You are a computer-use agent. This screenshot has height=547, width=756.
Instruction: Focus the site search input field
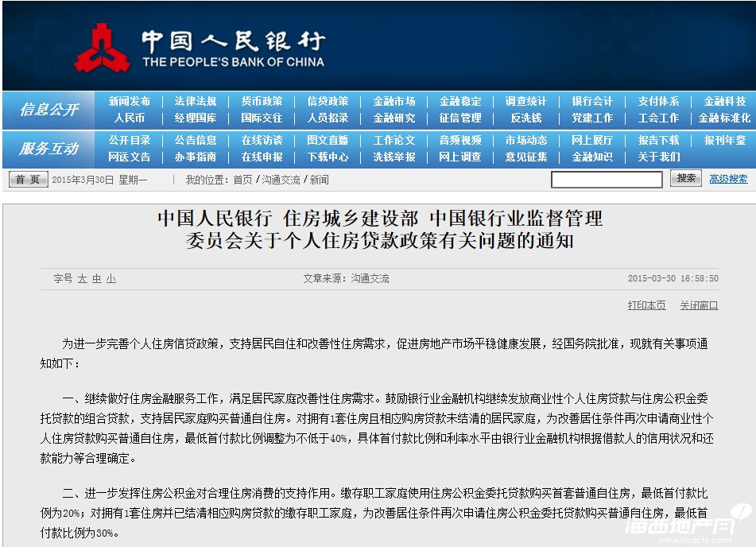click(607, 180)
